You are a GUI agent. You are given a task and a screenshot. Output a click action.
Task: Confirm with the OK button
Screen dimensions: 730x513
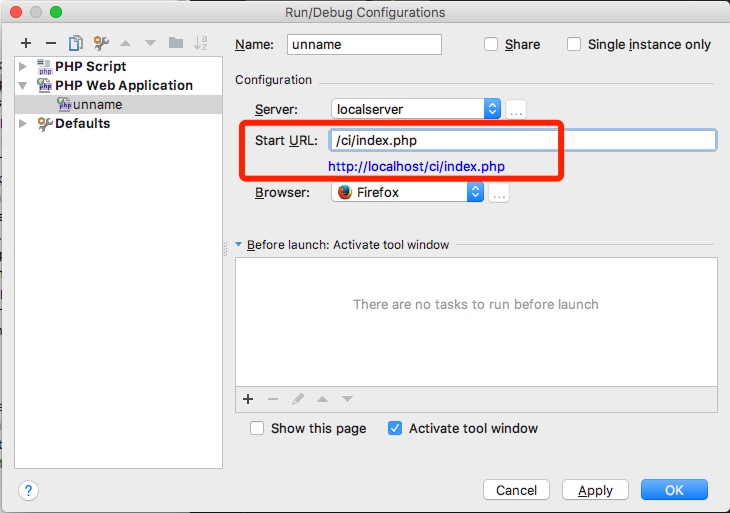point(674,490)
